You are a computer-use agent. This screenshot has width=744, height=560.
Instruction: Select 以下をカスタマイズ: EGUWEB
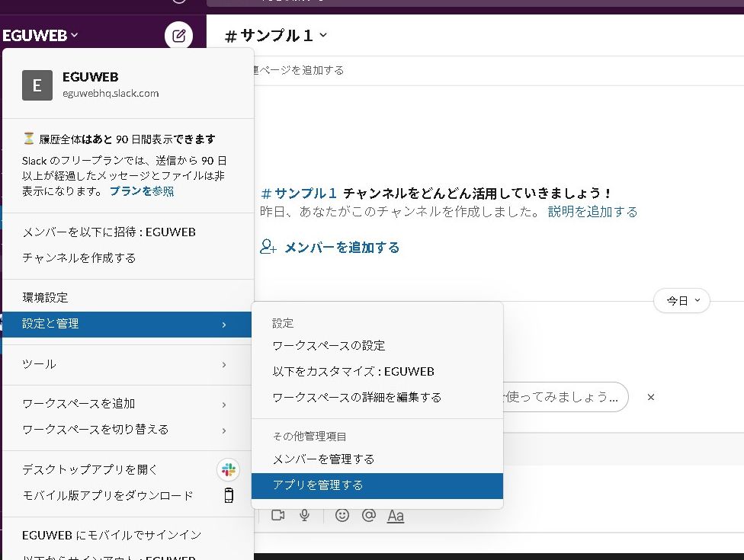[x=377, y=371]
